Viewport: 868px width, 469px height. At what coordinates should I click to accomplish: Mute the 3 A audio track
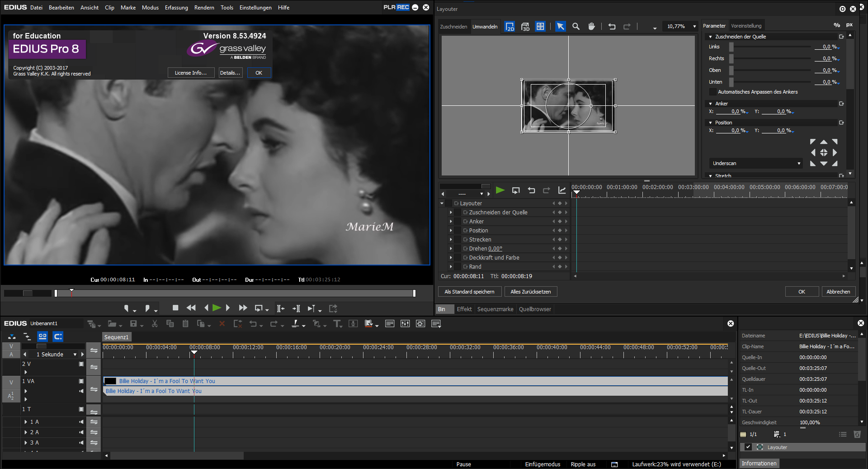click(x=81, y=443)
